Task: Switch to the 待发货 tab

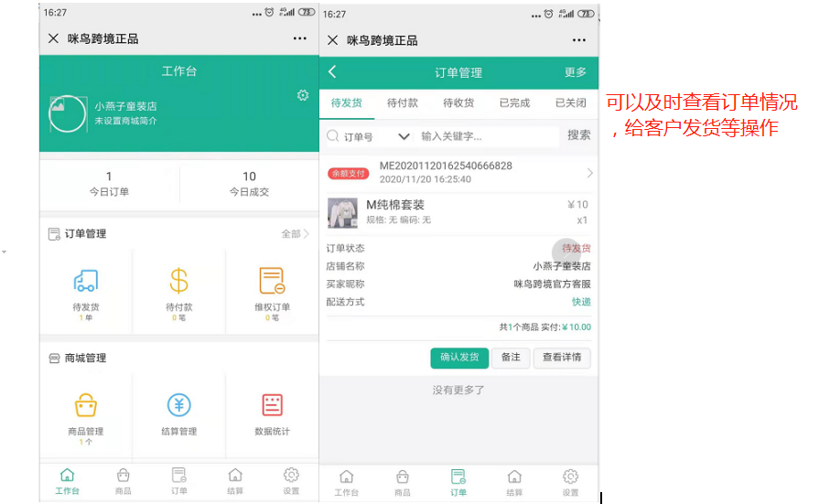Action: pos(347,102)
